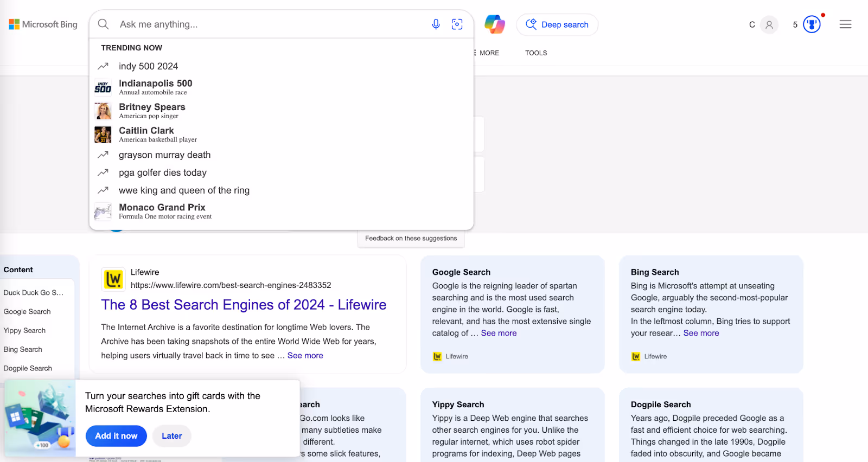The width and height of the screenshot is (868, 462).
Task: Click the Lifewire favicon in main result
Action: pos(113,279)
